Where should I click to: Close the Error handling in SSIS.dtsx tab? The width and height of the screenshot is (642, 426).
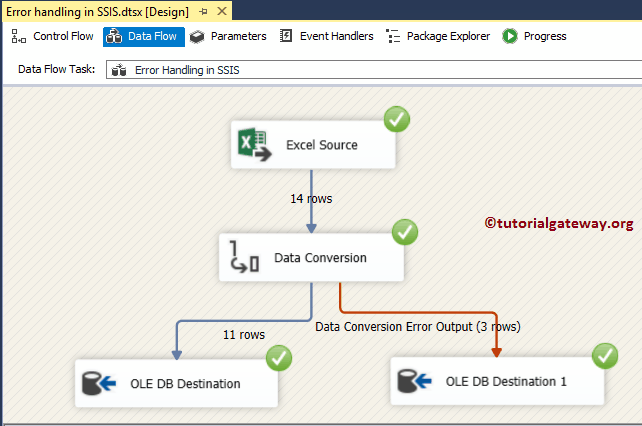pyautogui.click(x=222, y=11)
